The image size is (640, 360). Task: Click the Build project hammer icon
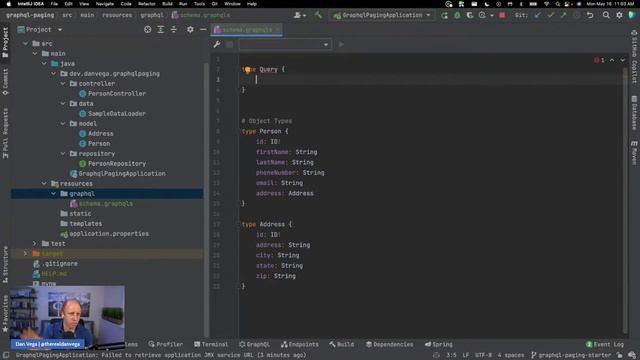318,15
